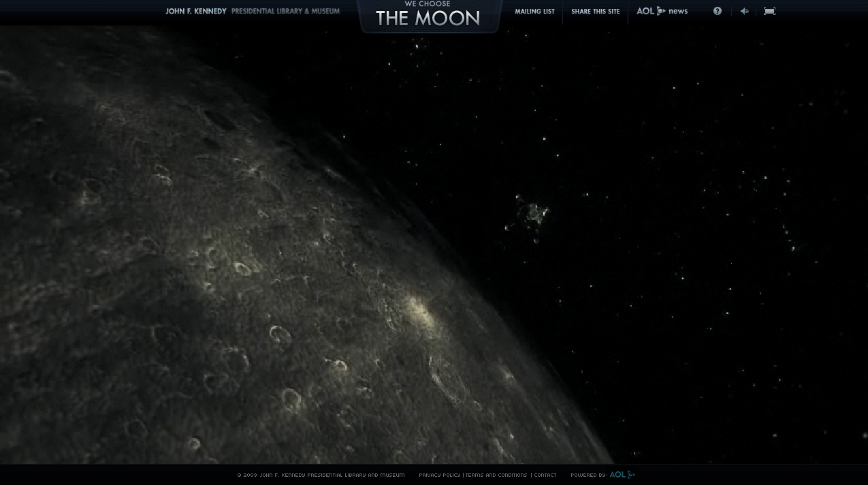Open the Privacy Policy footer link

(x=439, y=475)
